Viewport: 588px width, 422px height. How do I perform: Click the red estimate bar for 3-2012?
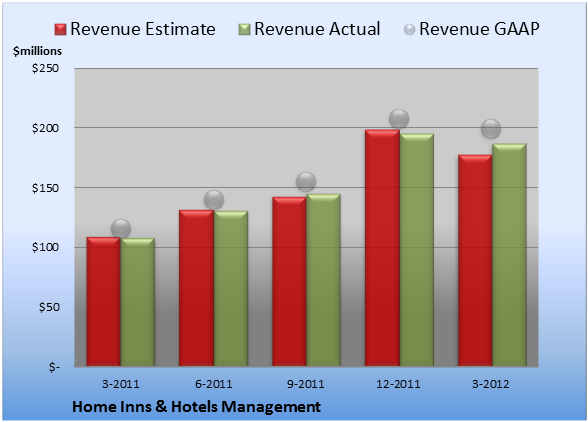[475, 260]
